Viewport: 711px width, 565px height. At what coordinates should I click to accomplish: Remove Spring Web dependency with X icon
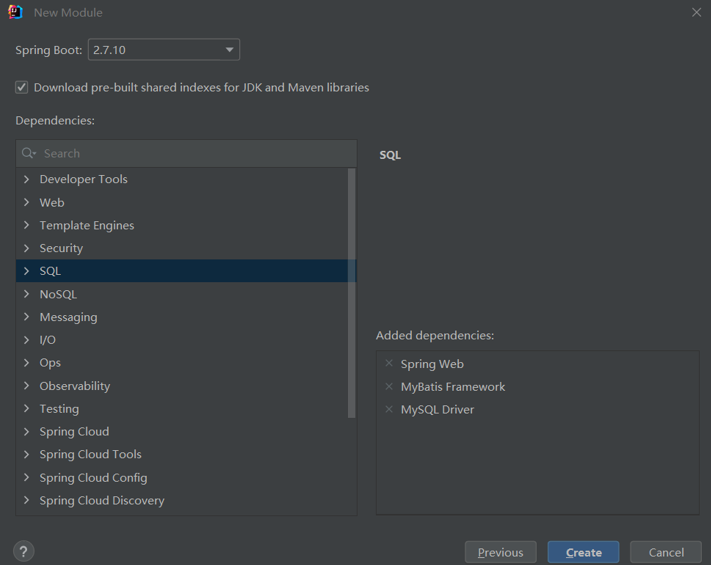click(389, 364)
